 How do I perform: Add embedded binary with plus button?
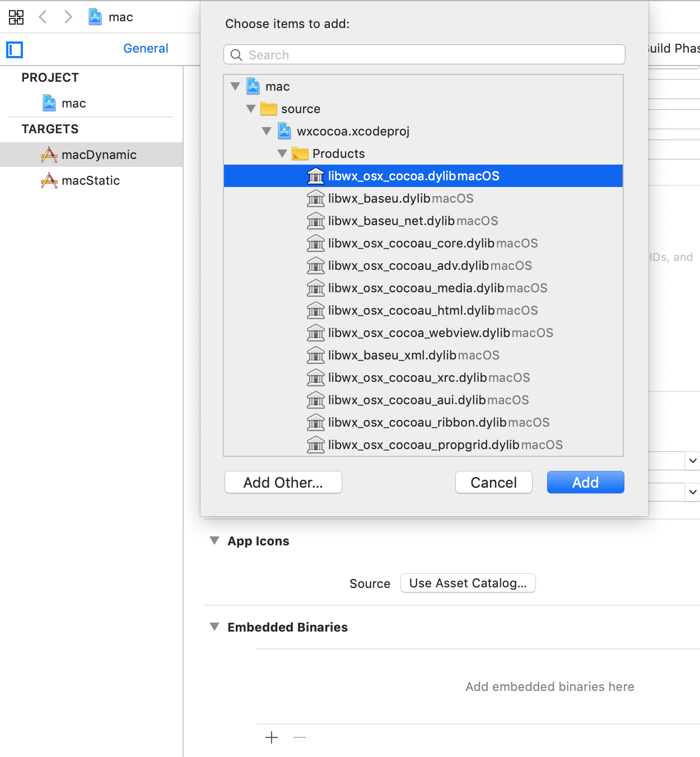pos(272,737)
